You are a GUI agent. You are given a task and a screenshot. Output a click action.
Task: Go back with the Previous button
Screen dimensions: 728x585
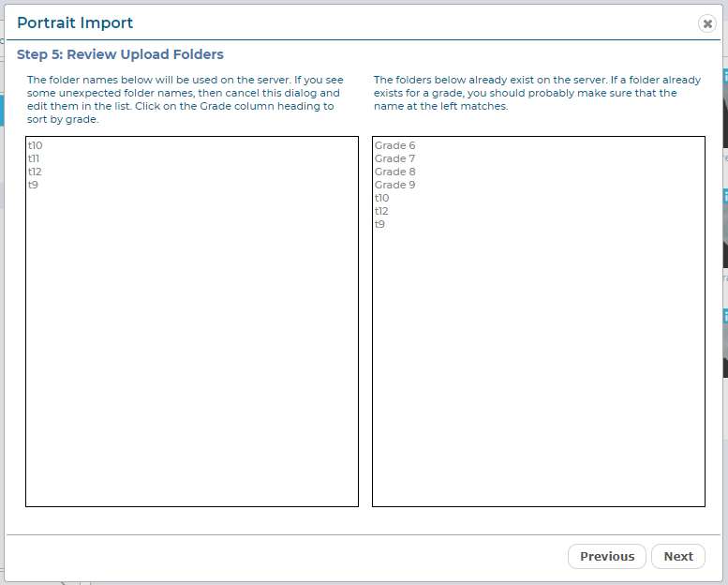(607, 556)
